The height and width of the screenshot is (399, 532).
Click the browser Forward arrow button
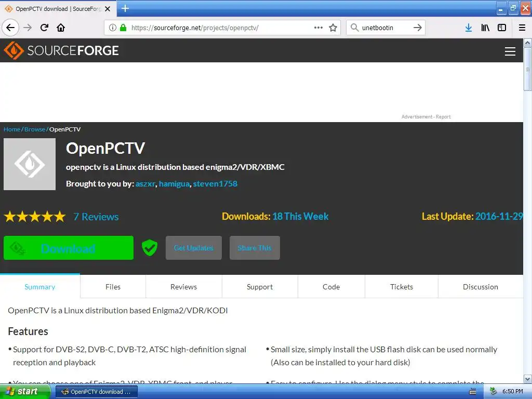coord(28,28)
